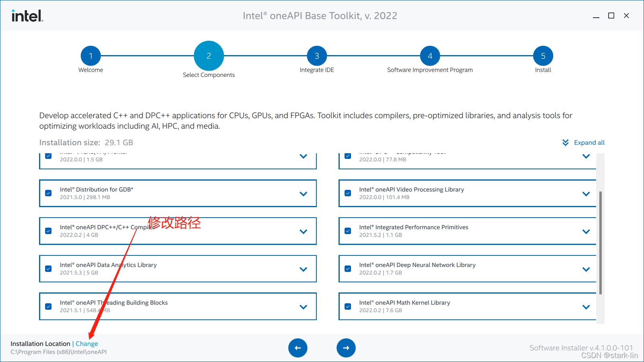Click the double-chevron icon beside Expand all
644x362 pixels.
pos(565,142)
